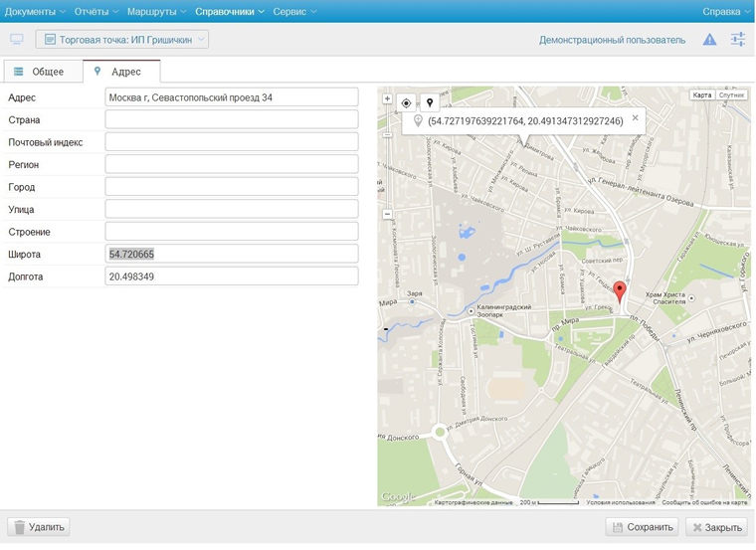Image resolution: width=756 pixels, height=550 pixels.
Task: Click Калининградский Зоопарк marker on map
Action: [472, 311]
